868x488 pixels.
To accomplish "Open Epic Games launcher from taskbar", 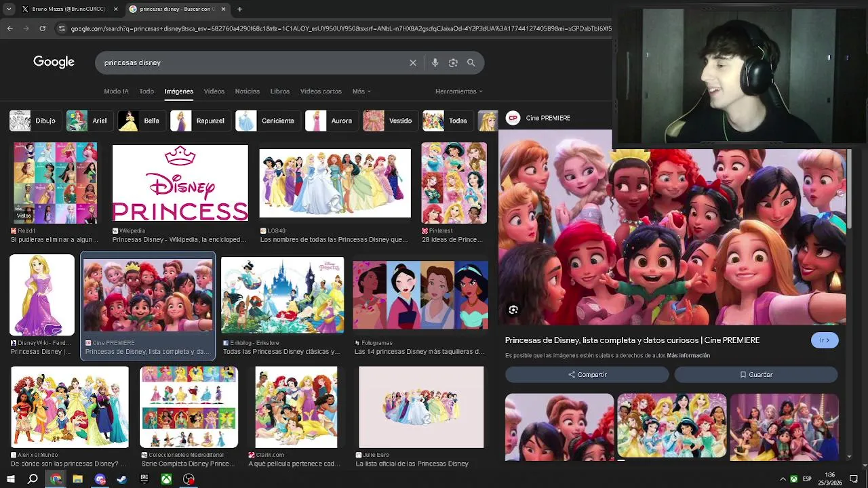I will (x=144, y=479).
